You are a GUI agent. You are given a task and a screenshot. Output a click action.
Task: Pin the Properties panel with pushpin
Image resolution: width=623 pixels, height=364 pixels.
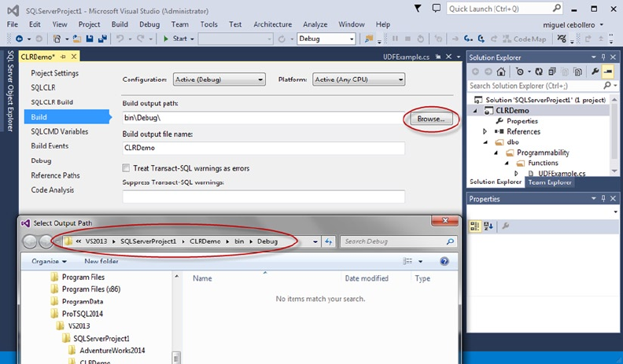click(x=603, y=198)
